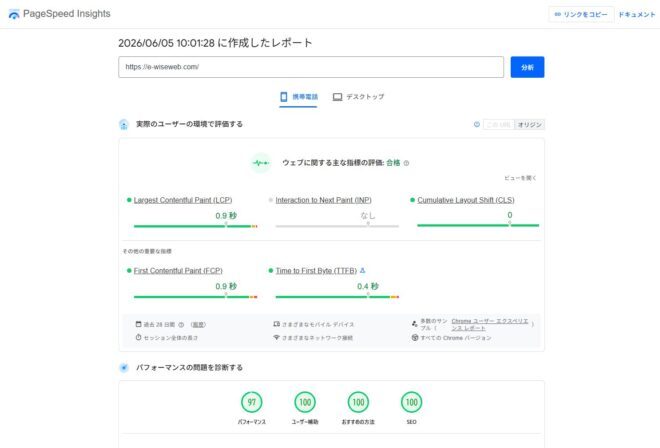Click the さまざまなネットワーク接続 text
The height and width of the screenshot is (448, 660).
pyautogui.click(x=317, y=338)
